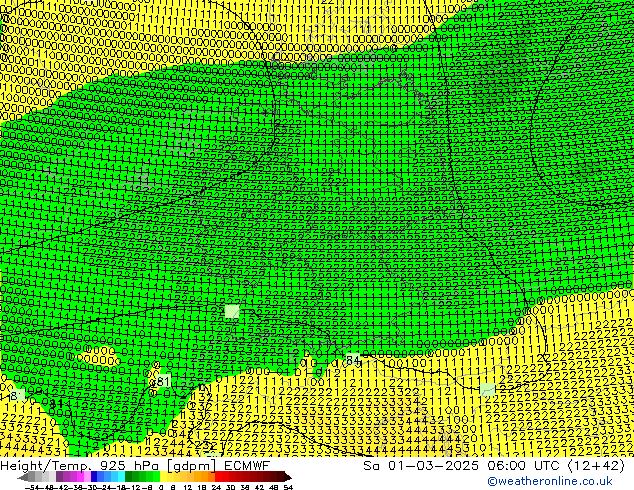Pick the bright red legend swatch at 24
The width and height of the screenshot is (634, 490).
[x=218, y=477]
